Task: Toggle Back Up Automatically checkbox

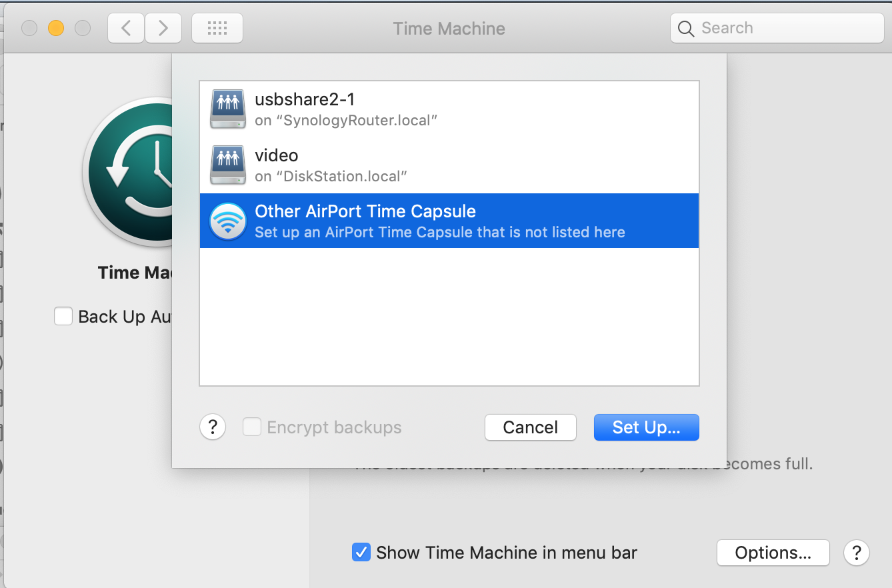Action: click(x=63, y=316)
